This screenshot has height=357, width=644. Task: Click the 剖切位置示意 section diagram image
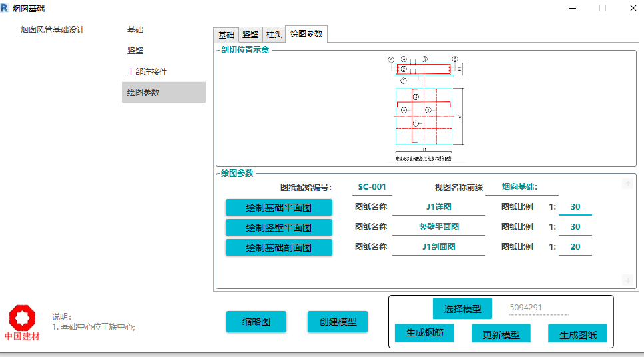(x=426, y=109)
